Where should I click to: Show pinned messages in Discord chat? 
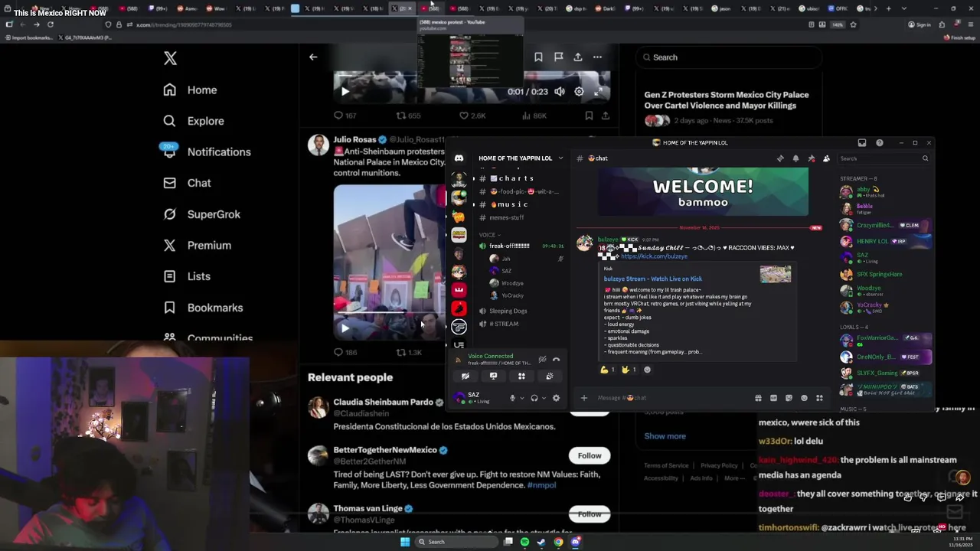(x=811, y=158)
